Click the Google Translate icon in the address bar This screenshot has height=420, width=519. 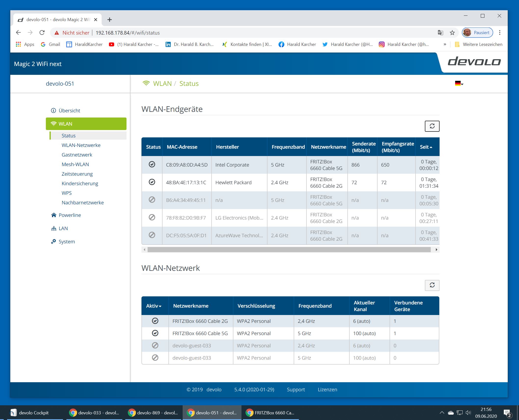click(440, 33)
